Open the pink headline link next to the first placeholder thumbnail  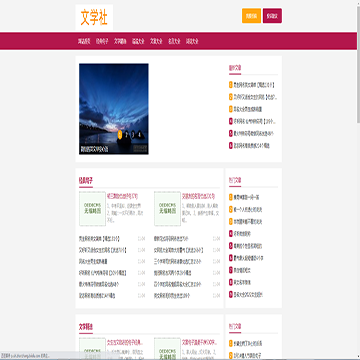(122, 196)
